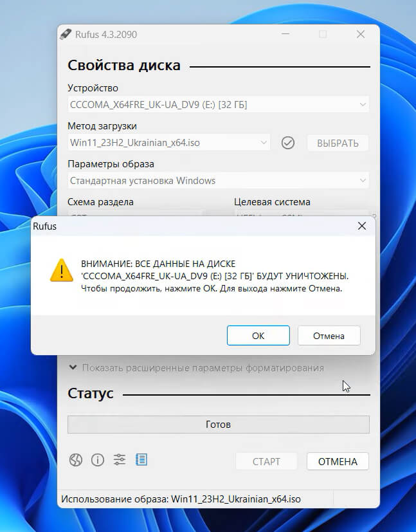This screenshot has width=416, height=532.
Task: Open the Устройство device dropdown
Action: [x=219, y=105]
